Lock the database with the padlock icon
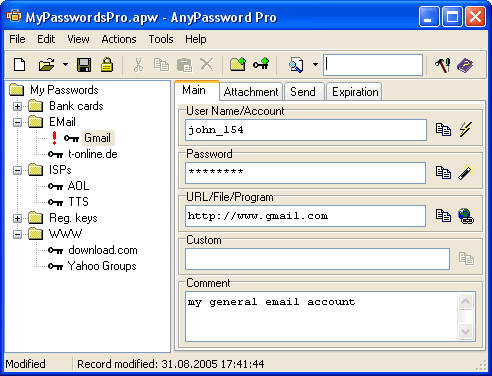Screen dimensions: 492x376 coord(107,64)
